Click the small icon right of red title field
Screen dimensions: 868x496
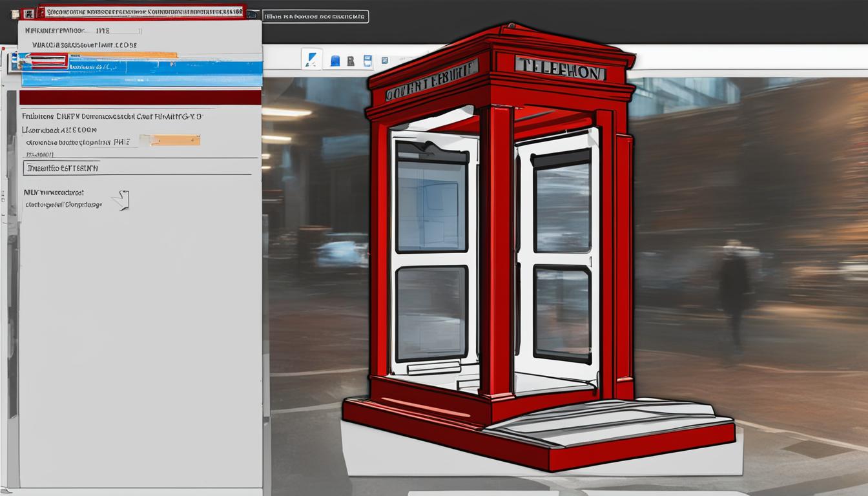pyautogui.click(x=253, y=14)
